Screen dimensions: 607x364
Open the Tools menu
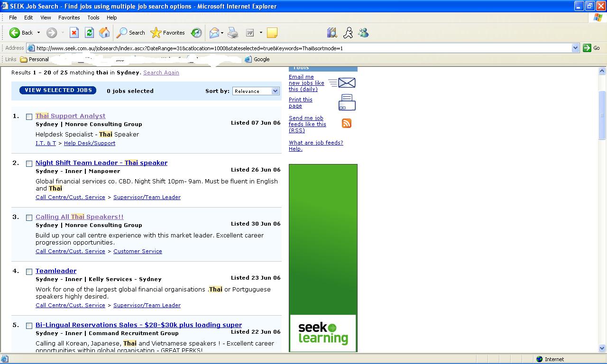(x=93, y=18)
